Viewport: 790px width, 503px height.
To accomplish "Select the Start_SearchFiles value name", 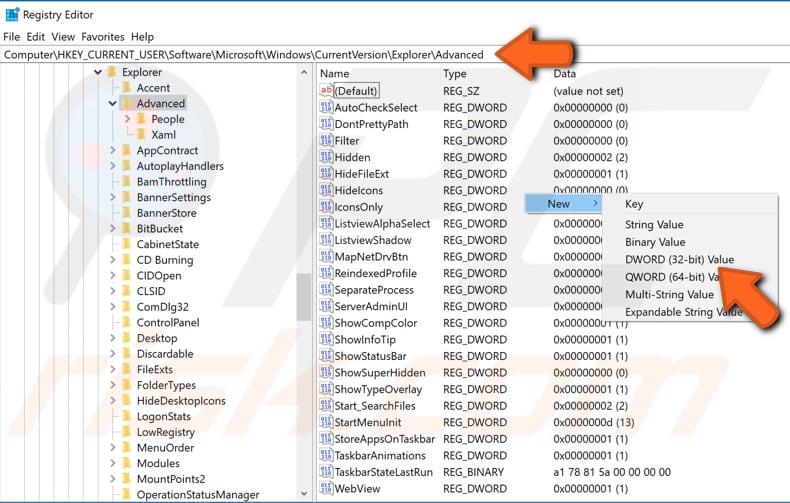I will point(375,406).
